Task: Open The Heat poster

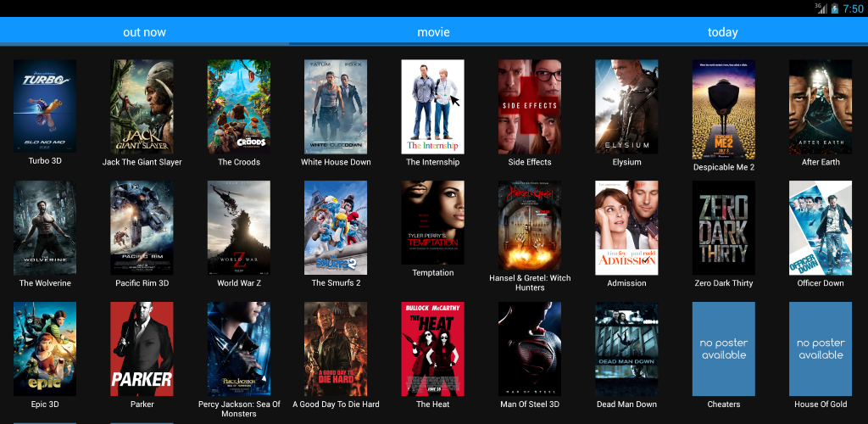Action: (433, 349)
